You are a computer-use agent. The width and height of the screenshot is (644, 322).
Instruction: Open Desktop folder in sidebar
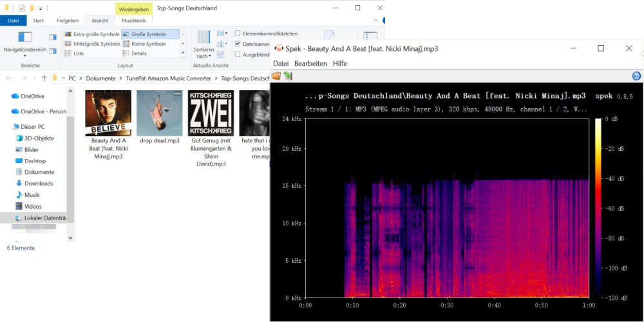click(30, 161)
